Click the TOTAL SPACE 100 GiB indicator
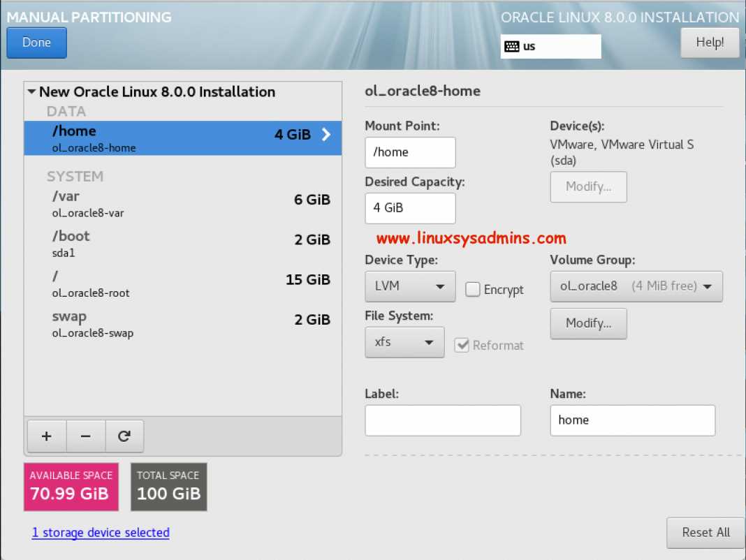 pyautogui.click(x=168, y=486)
